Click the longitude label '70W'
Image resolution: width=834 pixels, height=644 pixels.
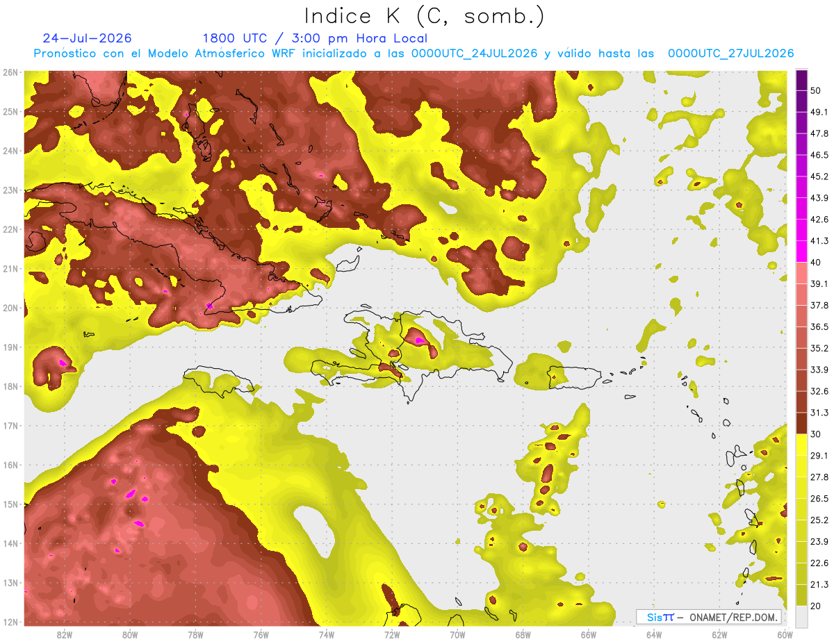tap(457, 634)
